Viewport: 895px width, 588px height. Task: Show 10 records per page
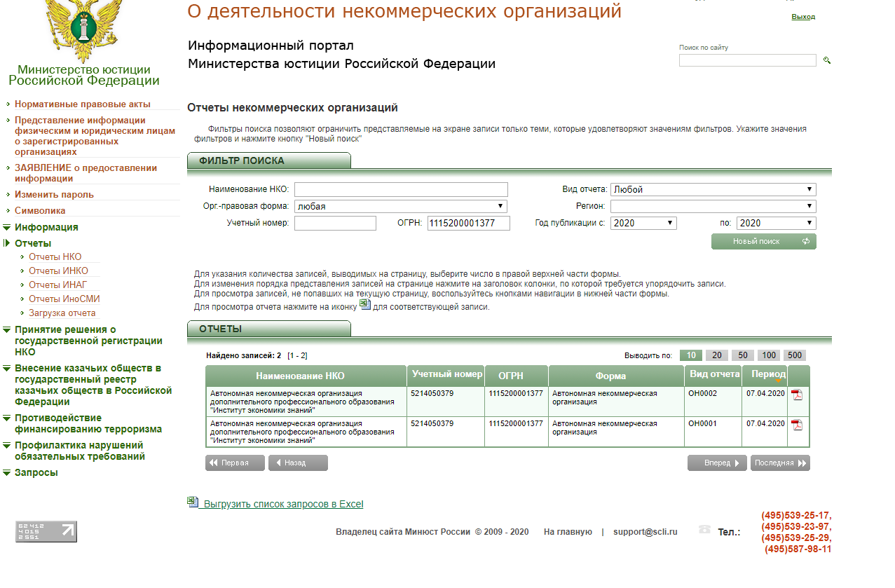tap(690, 355)
